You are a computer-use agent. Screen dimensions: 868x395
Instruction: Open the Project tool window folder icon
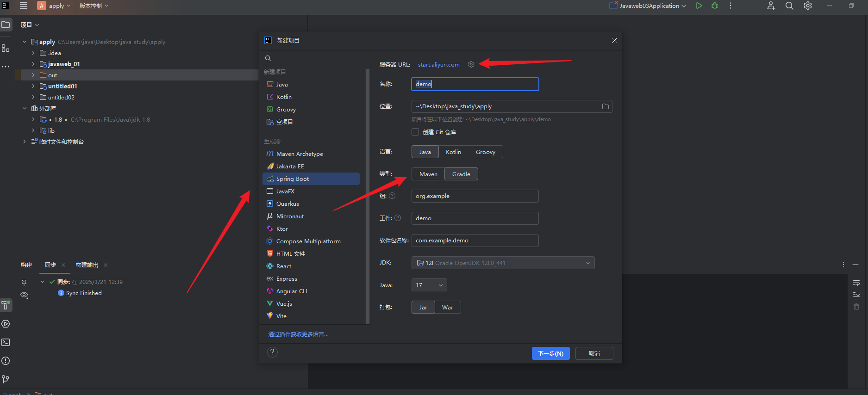[6, 25]
